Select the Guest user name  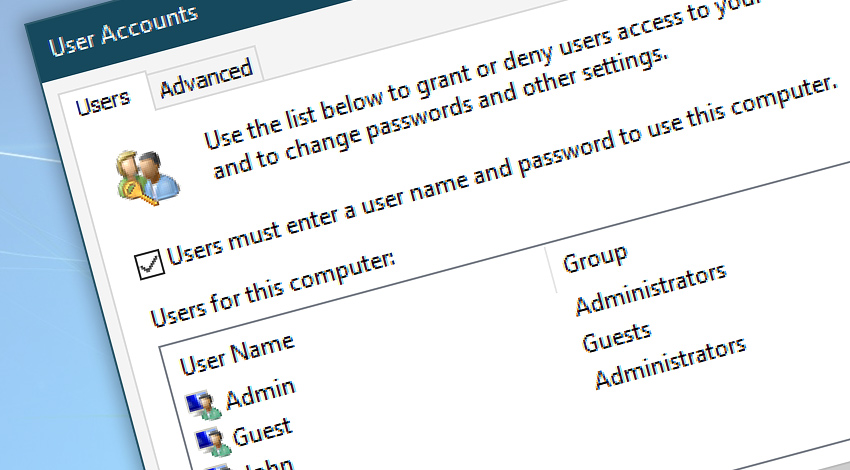(262, 432)
